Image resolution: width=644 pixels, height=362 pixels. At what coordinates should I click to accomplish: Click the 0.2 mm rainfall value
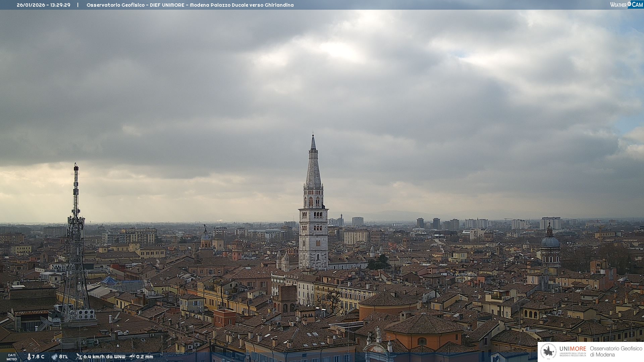pos(145,357)
